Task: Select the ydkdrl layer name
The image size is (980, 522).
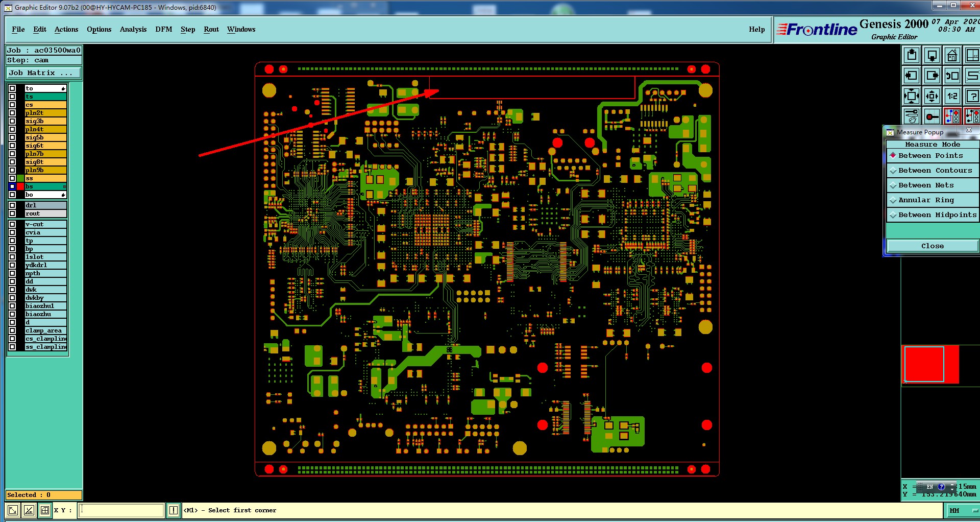Action: 46,265
